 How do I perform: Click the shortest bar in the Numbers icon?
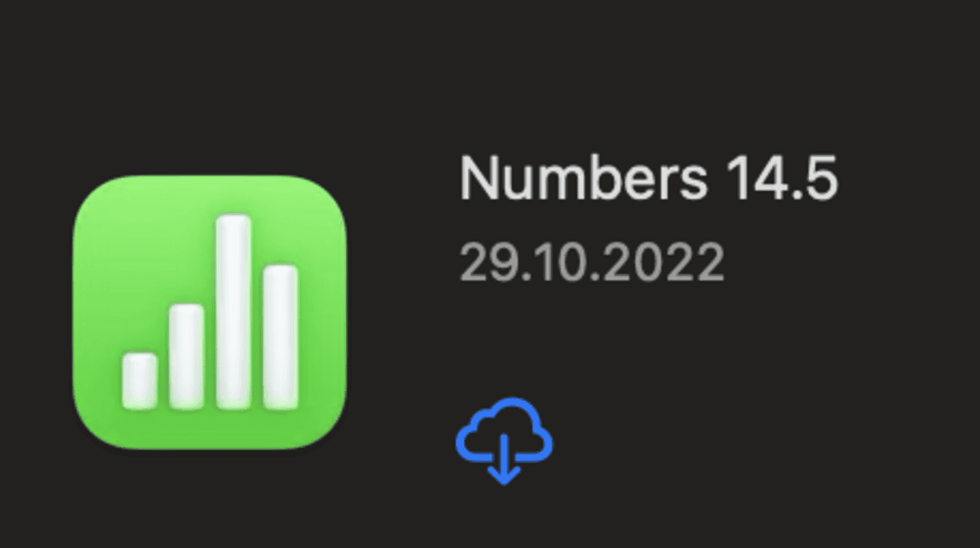[140, 381]
